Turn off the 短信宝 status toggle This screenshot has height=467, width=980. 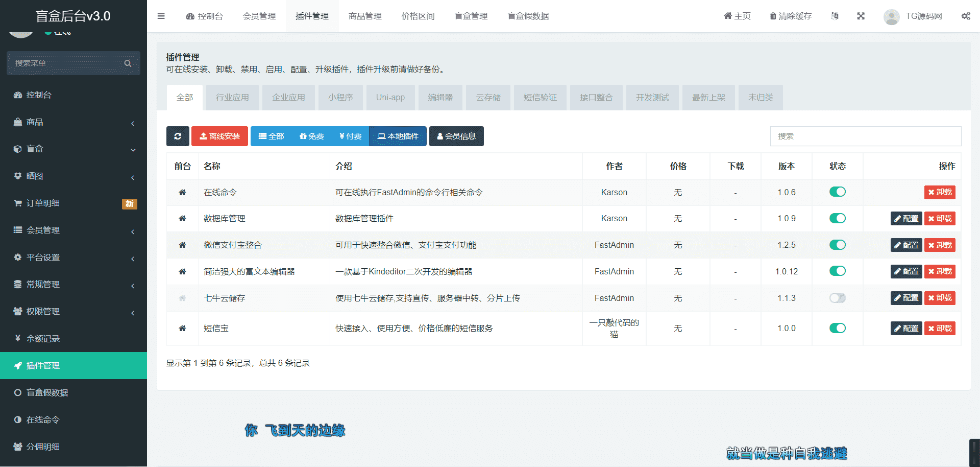[x=837, y=328]
